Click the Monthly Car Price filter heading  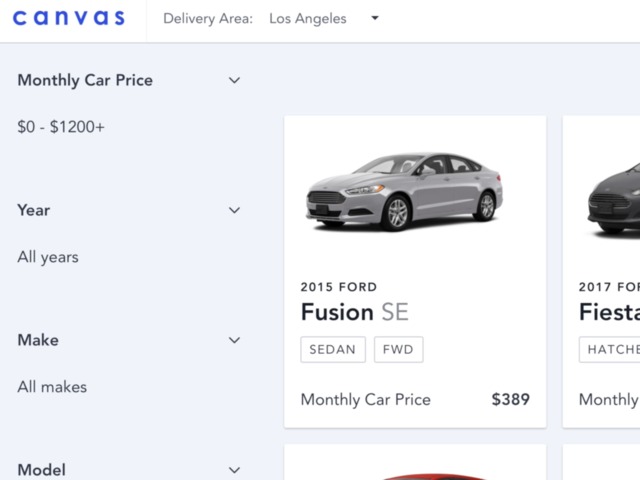(85, 80)
